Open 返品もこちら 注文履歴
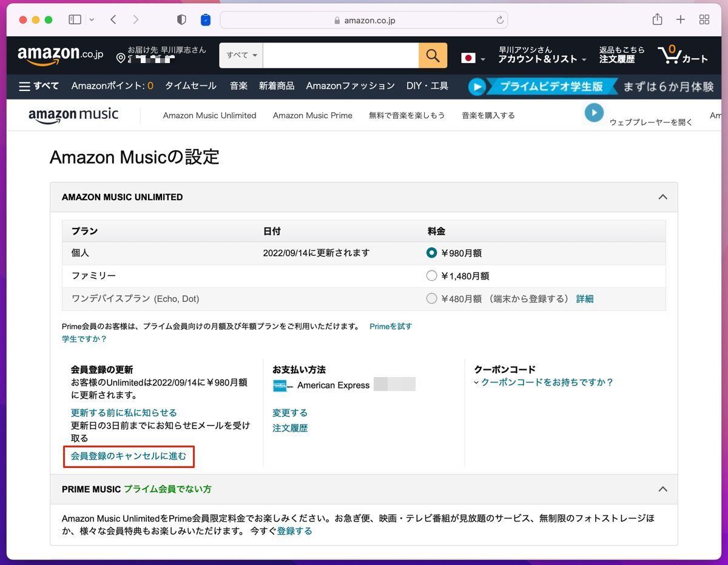 (x=622, y=55)
